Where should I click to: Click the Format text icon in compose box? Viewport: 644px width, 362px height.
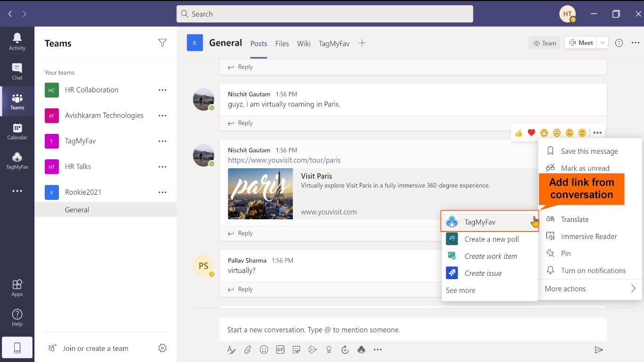point(231,350)
